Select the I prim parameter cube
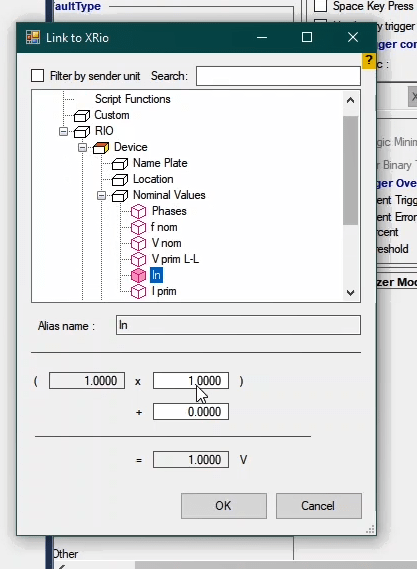Image resolution: width=417 pixels, height=569 pixels. point(138,291)
